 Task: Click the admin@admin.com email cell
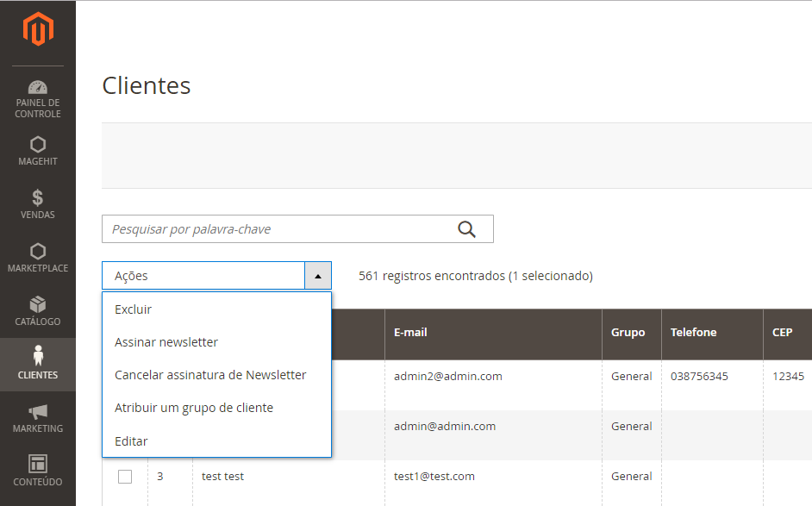click(x=445, y=426)
